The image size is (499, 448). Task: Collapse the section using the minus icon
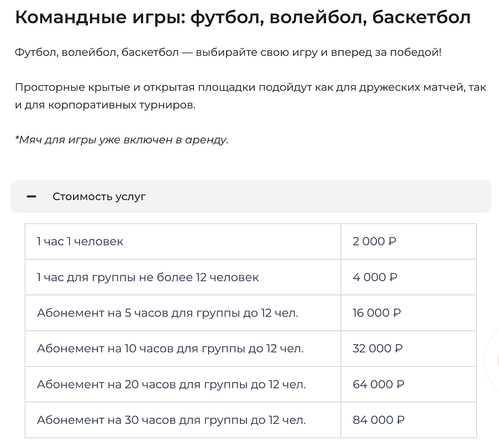(x=31, y=196)
